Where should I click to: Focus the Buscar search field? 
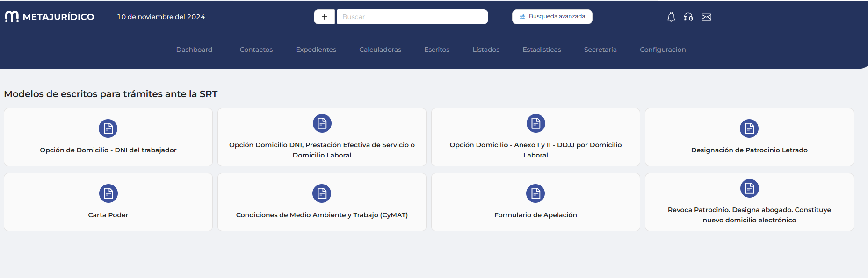(x=412, y=17)
